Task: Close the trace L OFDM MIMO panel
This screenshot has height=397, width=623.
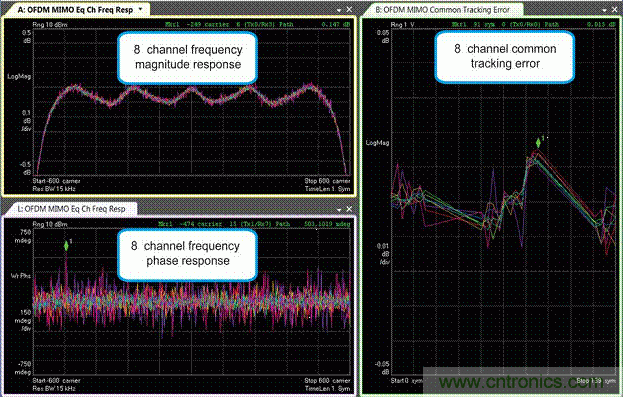Action: click(x=349, y=209)
